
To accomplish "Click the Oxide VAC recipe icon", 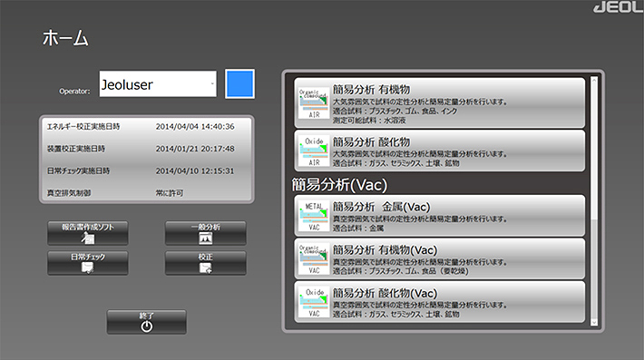I will [314, 303].
